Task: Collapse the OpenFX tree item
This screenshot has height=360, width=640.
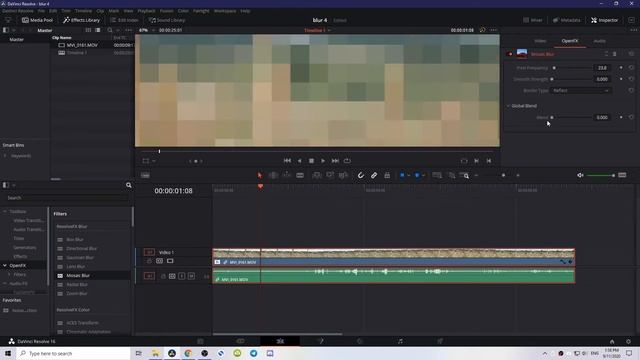Action: [5, 265]
